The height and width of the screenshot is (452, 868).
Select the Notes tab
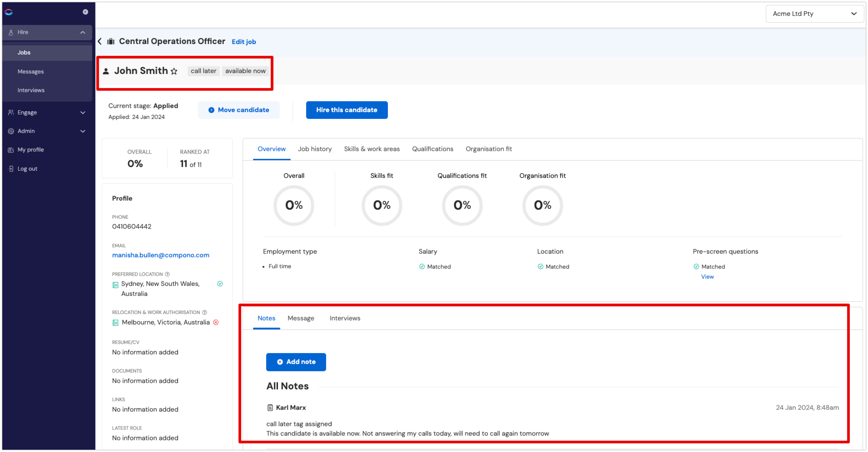coord(266,318)
